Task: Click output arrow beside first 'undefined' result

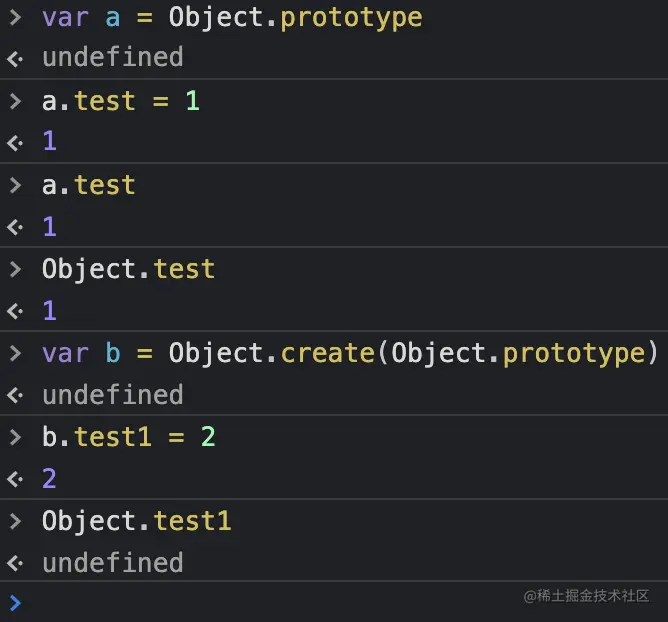Action: (x=15, y=58)
